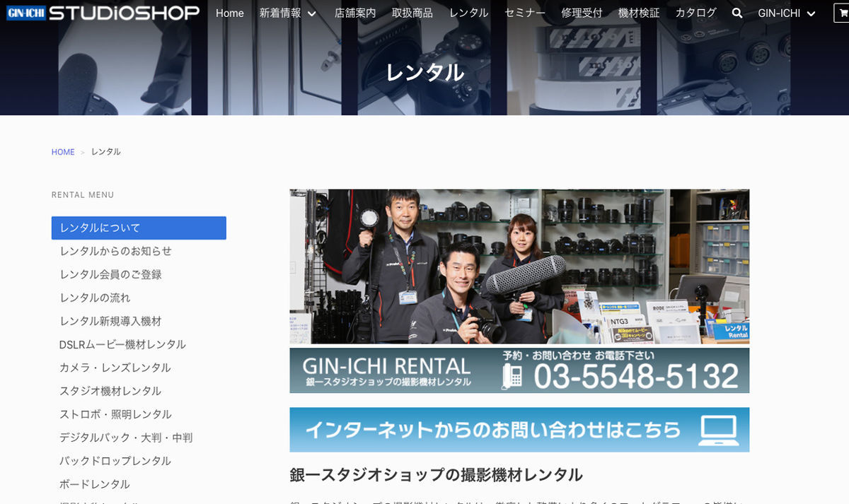Open the site search magnifier icon
849x504 pixels.
(737, 13)
